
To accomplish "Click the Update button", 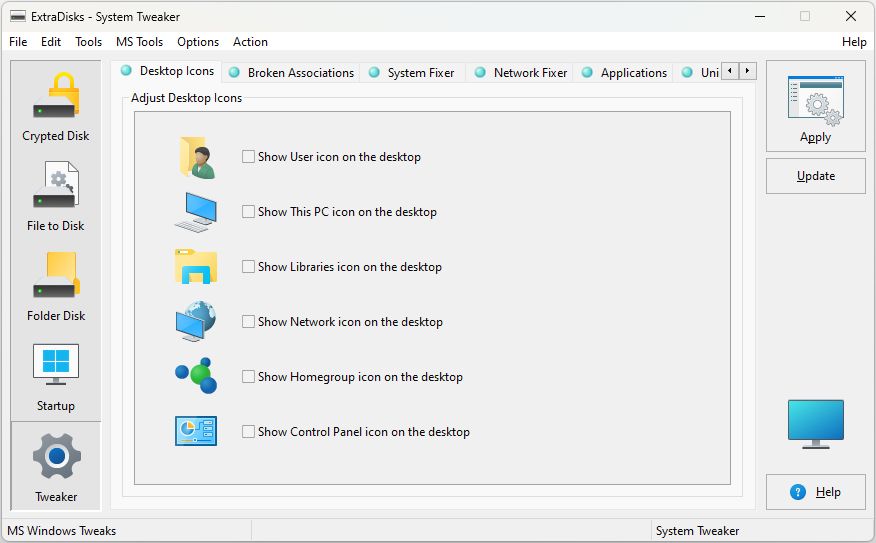I will click(x=815, y=176).
